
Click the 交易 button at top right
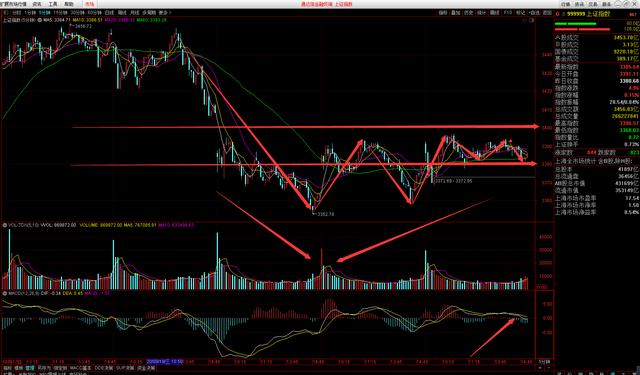593,4
